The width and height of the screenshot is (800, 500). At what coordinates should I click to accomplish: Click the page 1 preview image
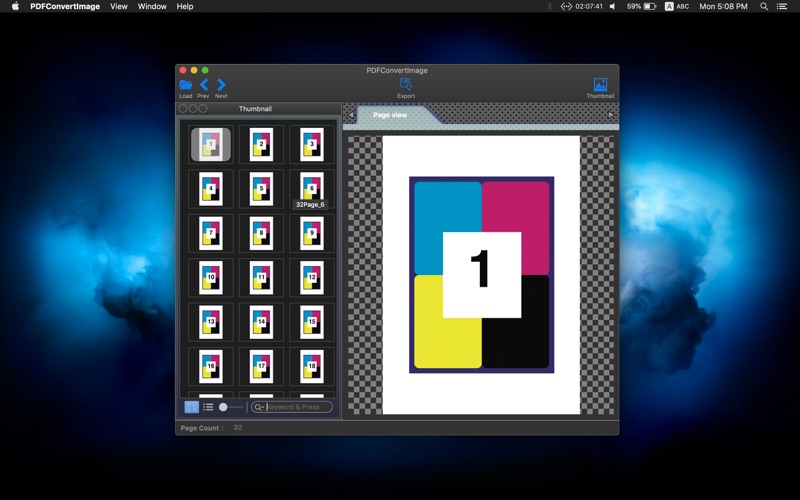[x=481, y=274]
